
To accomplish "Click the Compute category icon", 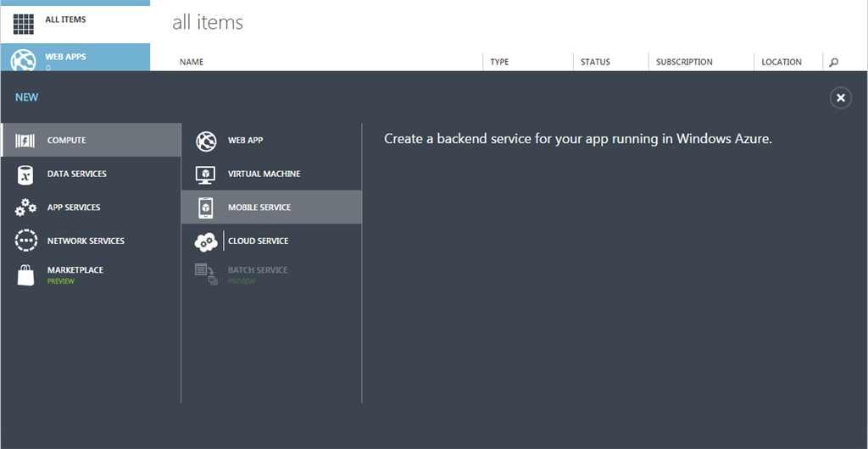I will click(25, 141).
